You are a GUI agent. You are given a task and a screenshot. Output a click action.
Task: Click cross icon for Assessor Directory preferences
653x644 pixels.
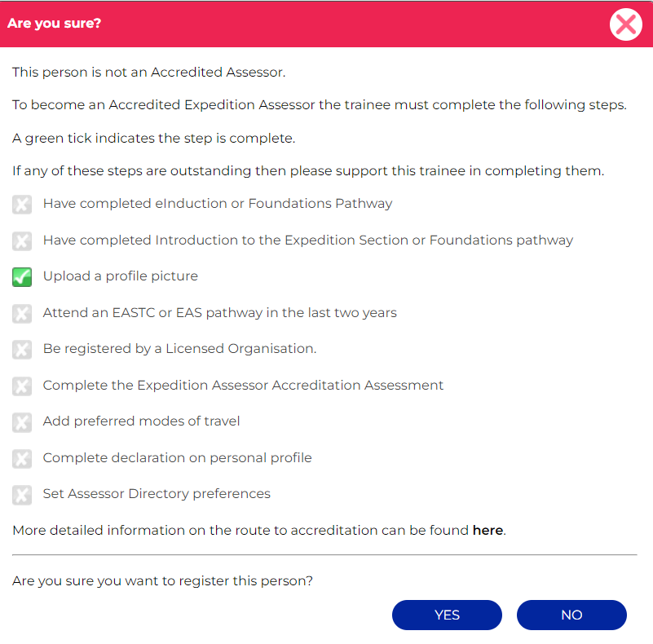click(22, 495)
